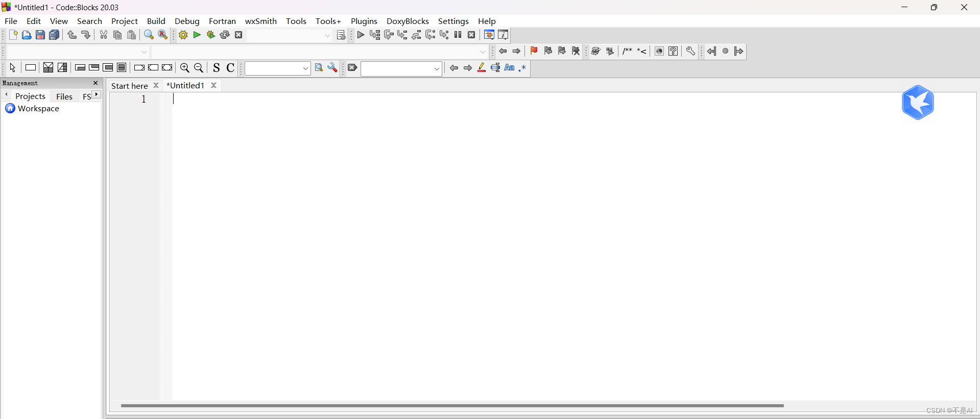Click Step out debugger icon
This screenshot has width=980, height=419.
click(417, 35)
